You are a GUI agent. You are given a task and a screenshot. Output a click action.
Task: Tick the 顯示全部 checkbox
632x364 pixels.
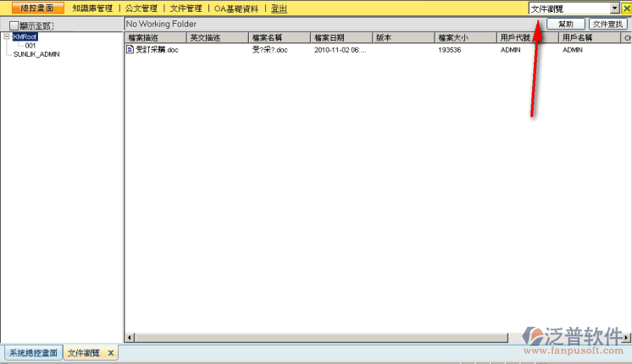click(x=14, y=26)
